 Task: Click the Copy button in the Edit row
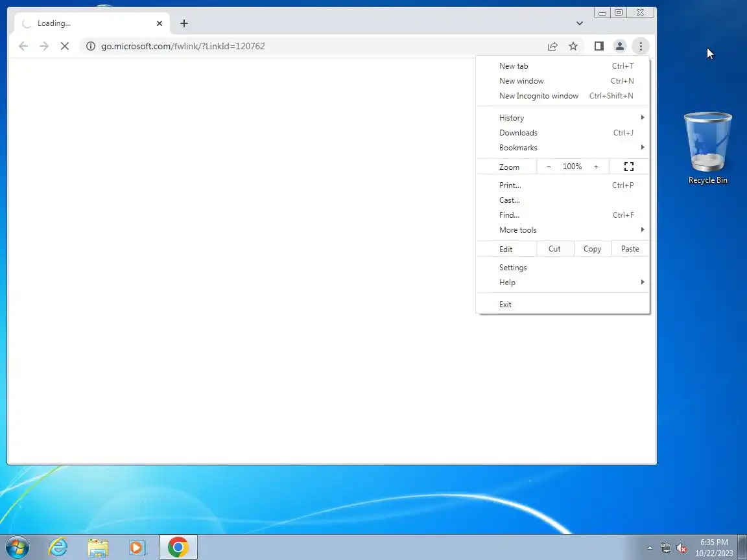tap(593, 249)
